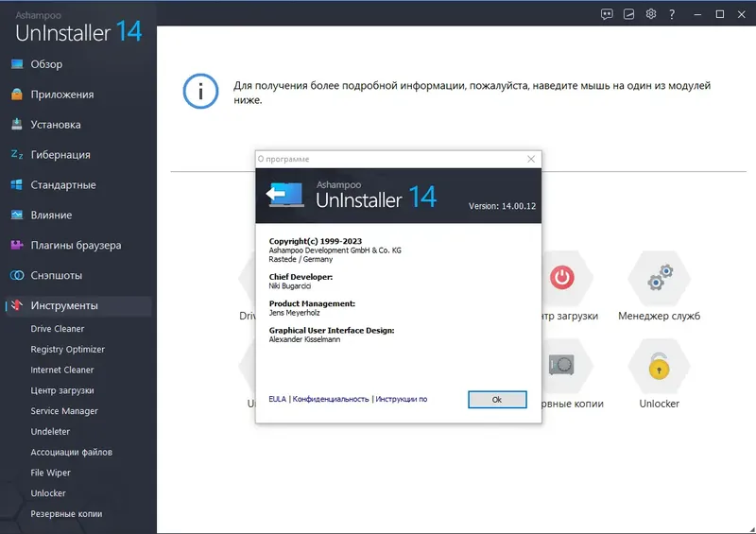Click the Плагины браузера puzzle icon
Screen dimensions: 756x534
(x=17, y=245)
